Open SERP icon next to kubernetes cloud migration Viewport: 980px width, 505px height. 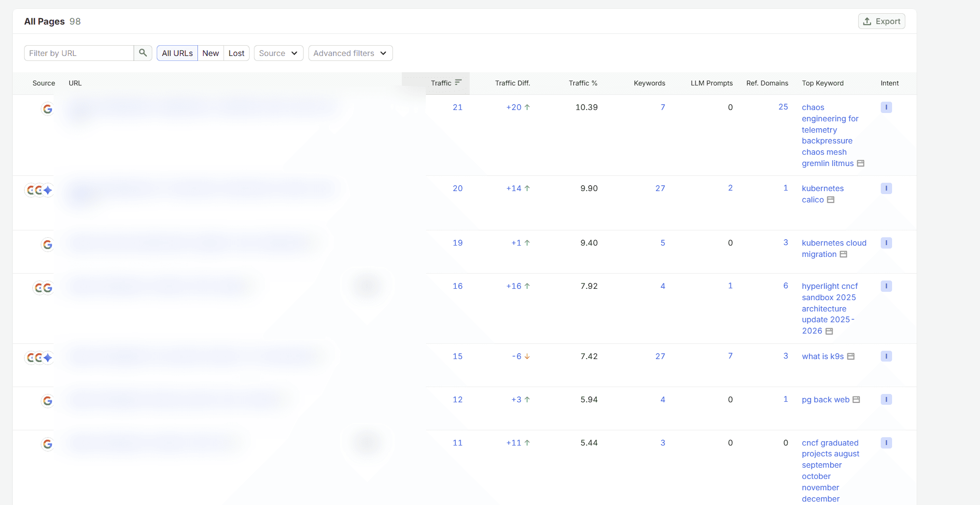tap(843, 254)
